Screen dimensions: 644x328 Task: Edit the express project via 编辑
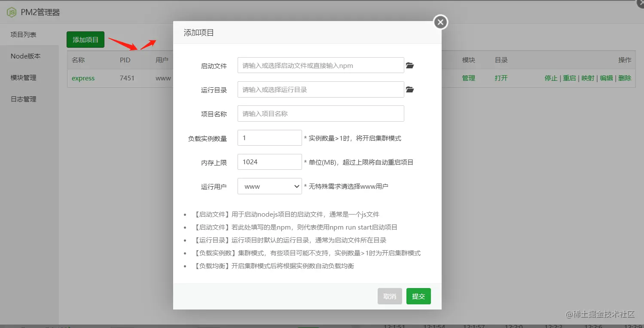(x=606, y=78)
